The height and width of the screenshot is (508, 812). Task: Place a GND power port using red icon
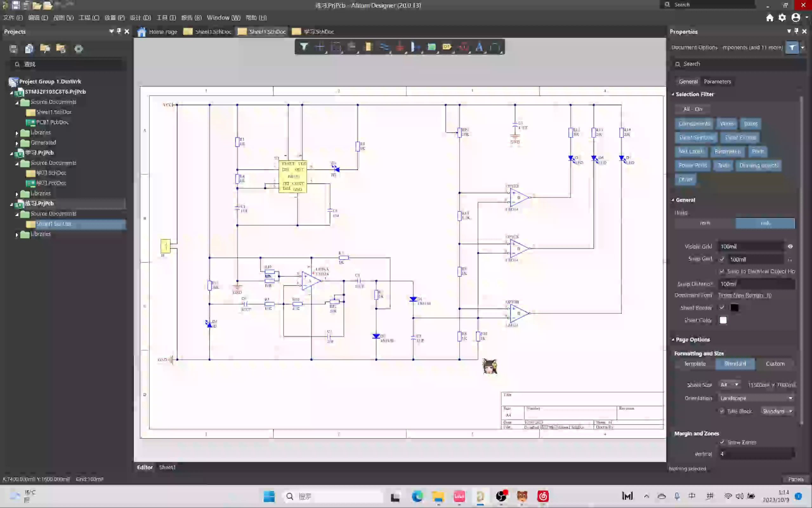pos(400,47)
